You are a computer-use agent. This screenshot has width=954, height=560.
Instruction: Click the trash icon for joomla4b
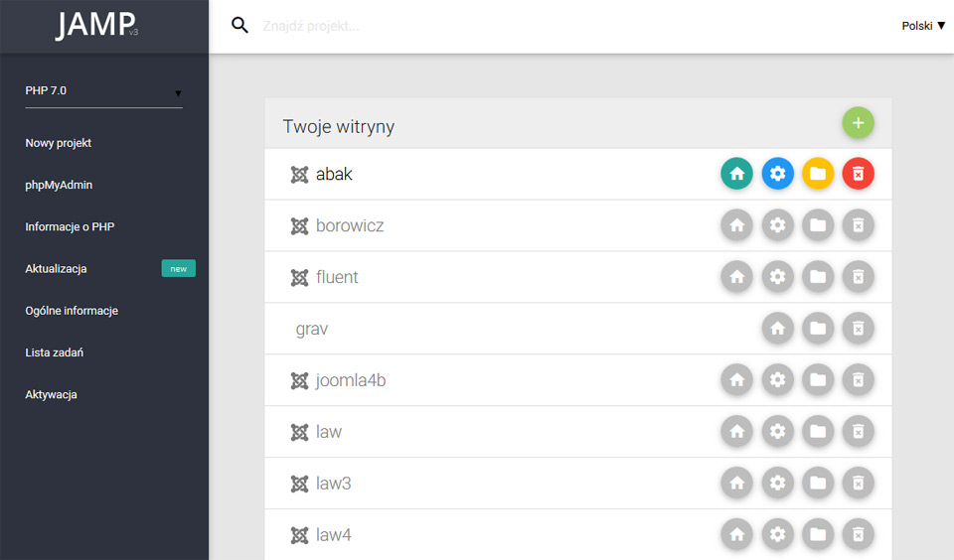coord(858,380)
